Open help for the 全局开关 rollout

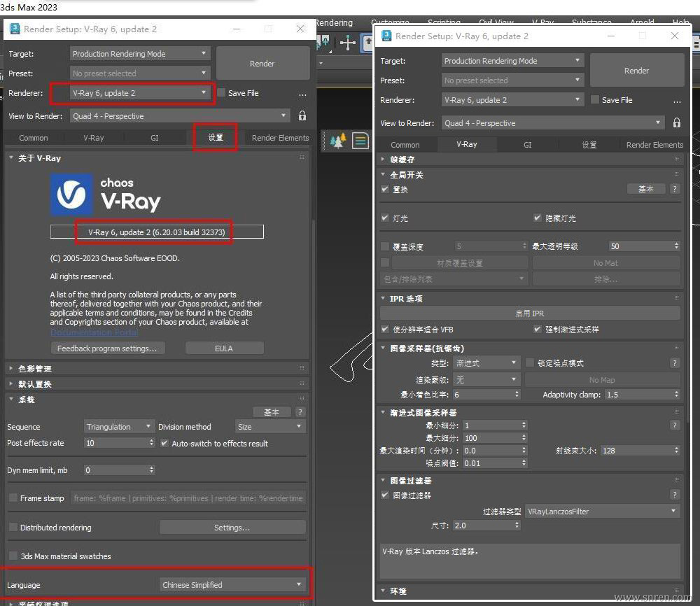tap(675, 189)
